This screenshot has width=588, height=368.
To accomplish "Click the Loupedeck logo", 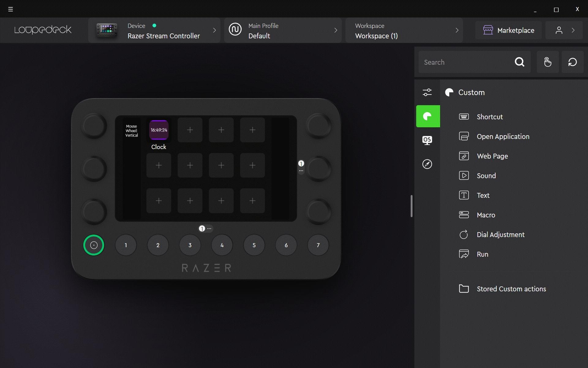I will coord(43,30).
